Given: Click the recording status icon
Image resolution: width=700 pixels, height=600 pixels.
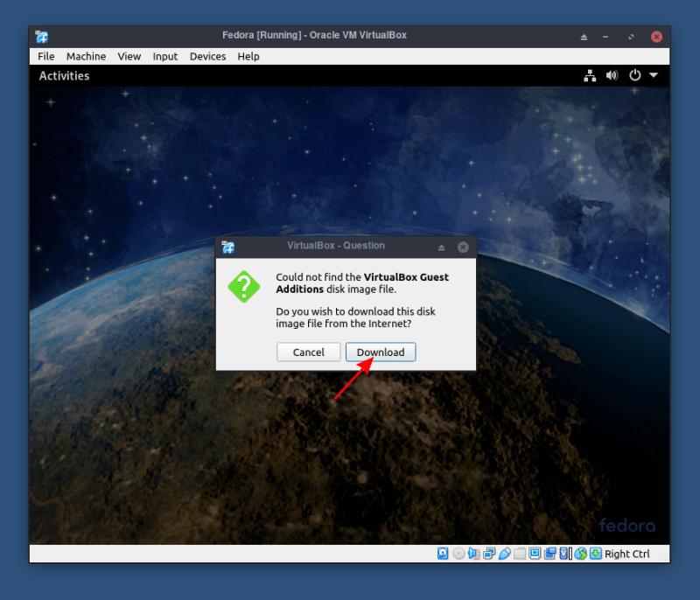Looking at the screenshot, I should tap(549, 554).
